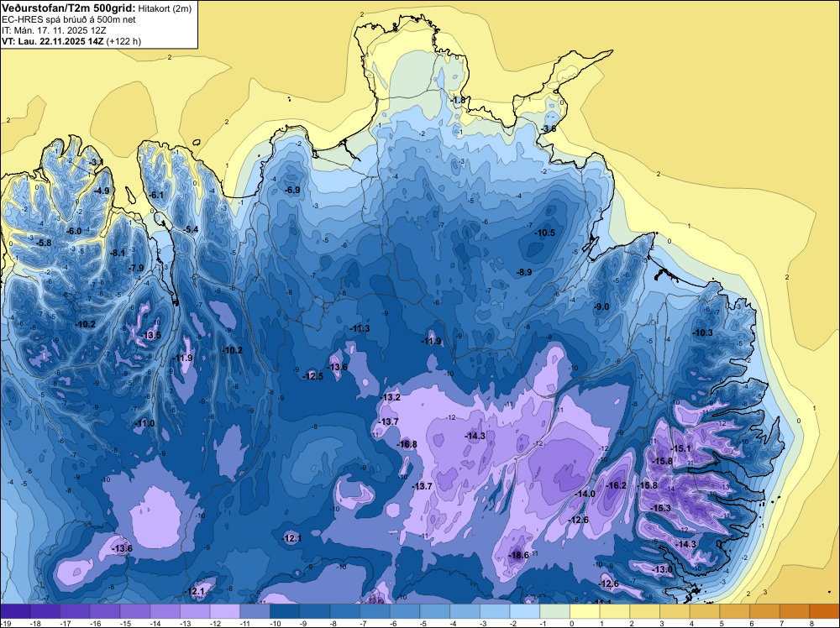The width and height of the screenshot is (840, 628).
Task: Click the -6.9 temperature value
Action: tap(292, 190)
